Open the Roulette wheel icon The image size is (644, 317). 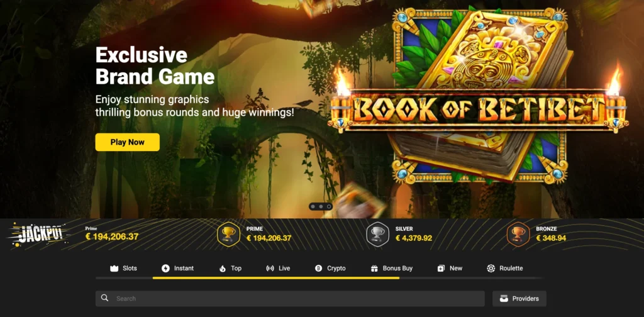tap(491, 269)
